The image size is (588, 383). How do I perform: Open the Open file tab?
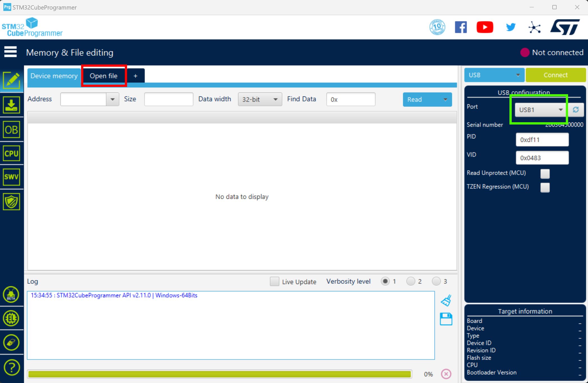pyautogui.click(x=103, y=76)
